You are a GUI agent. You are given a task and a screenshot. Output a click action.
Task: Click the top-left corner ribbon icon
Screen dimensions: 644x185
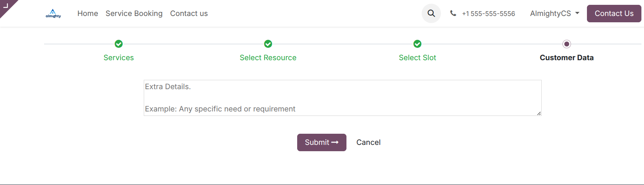click(x=6, y=6)
